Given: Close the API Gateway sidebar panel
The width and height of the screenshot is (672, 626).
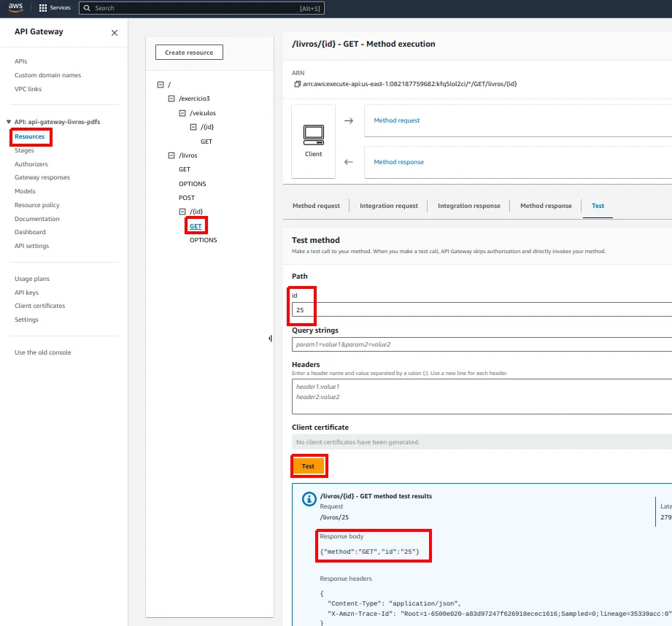Looking at the screenshot, I should [x=115, y=33].
